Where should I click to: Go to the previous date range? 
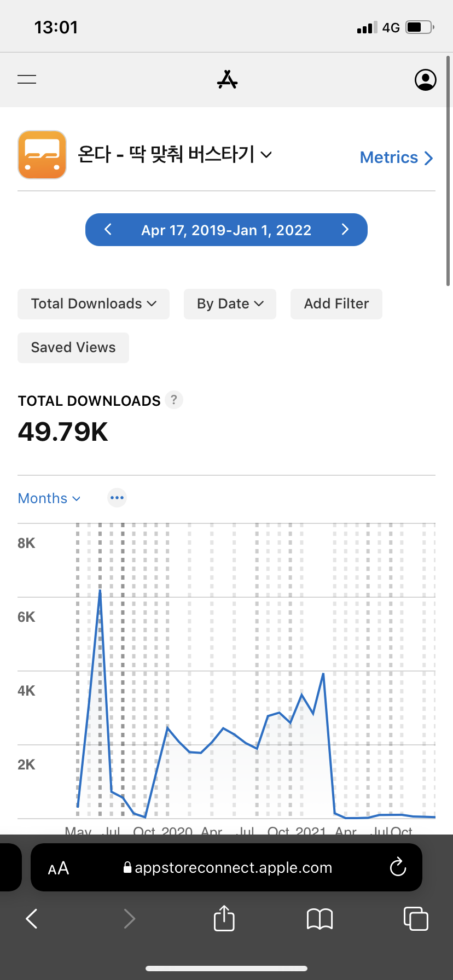coord(108,230)
